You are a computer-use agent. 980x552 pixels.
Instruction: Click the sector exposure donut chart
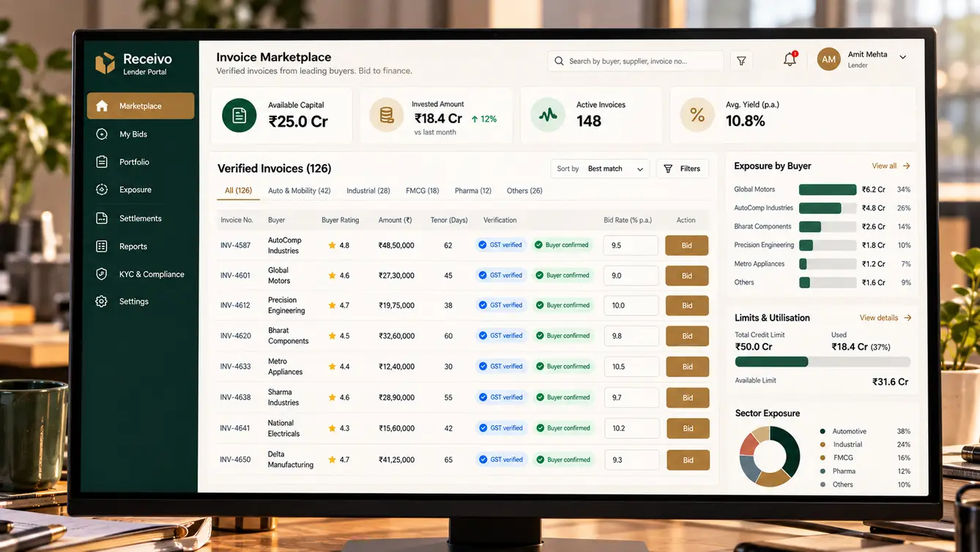(x=769, y=456)
